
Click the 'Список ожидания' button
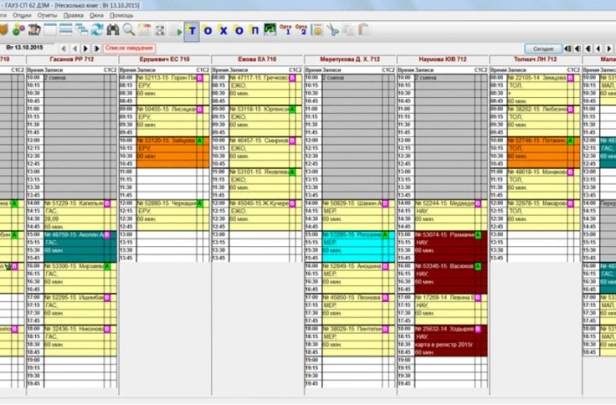click(x=127, y=47)
